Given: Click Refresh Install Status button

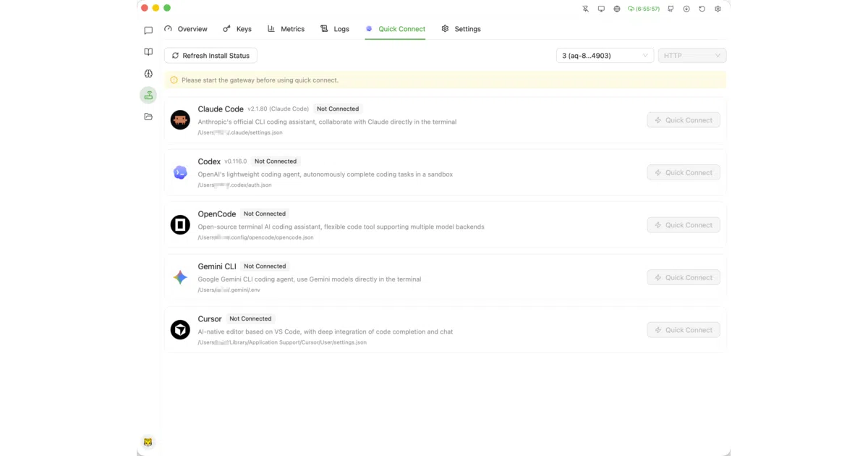Looking at the screenshot, I should (210, 56).
